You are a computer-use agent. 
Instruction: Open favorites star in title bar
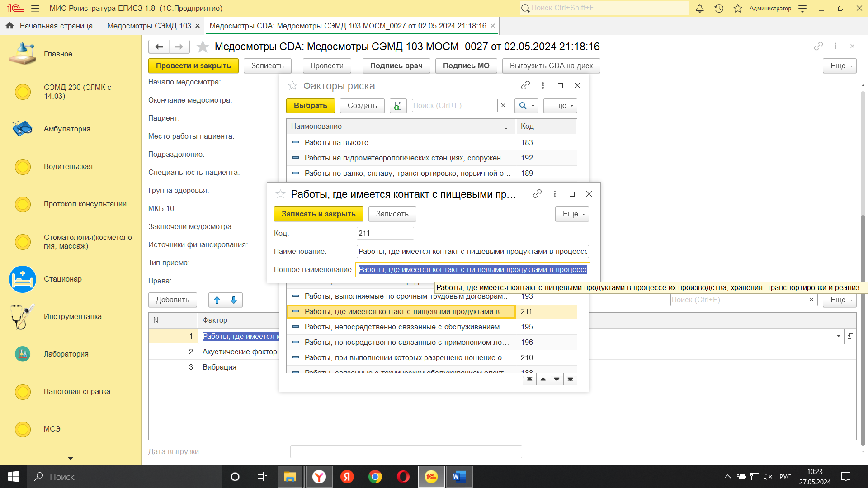(x=738, y=8)
